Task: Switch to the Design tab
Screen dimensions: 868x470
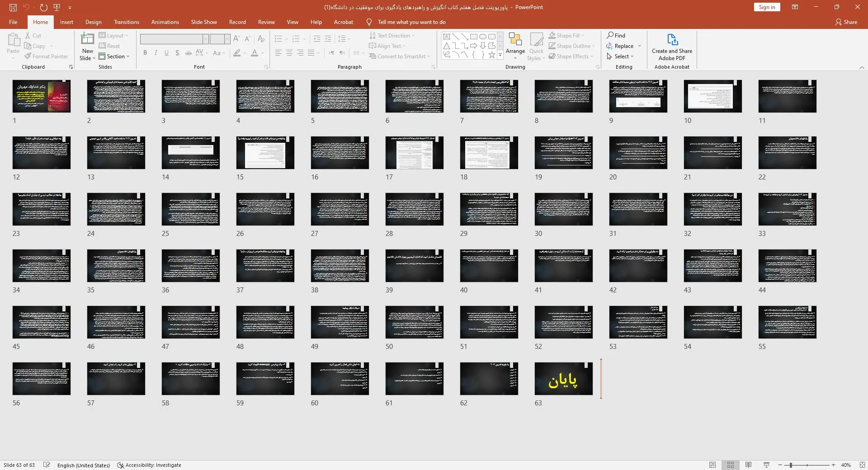Action: [93, 22]
